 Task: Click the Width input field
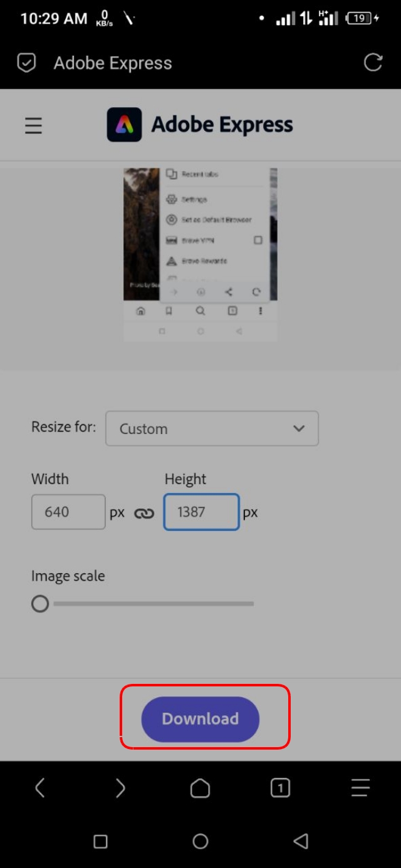coord(68,512)
